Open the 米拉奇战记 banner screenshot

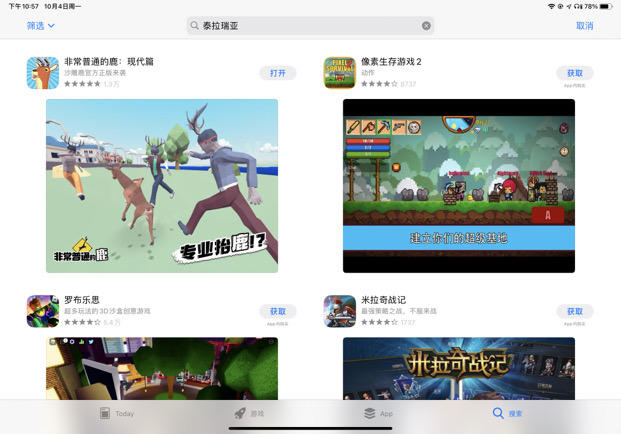click(x=459, y=368)
